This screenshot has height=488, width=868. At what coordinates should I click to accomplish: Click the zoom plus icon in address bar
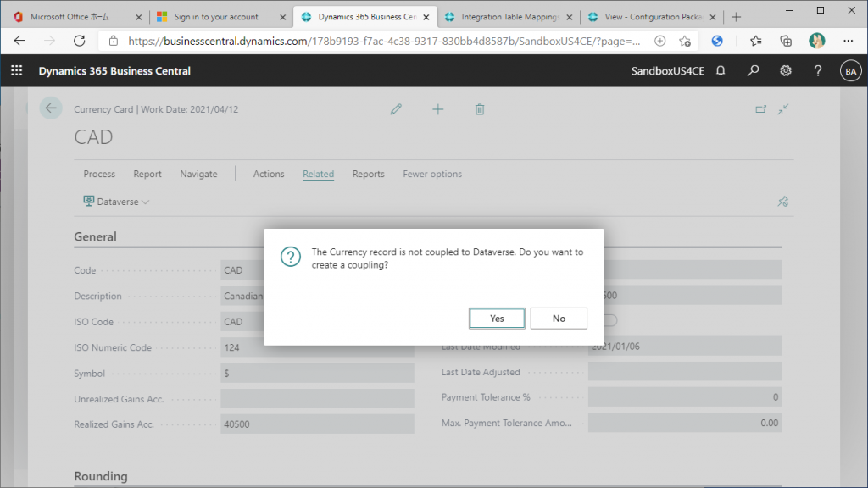[x=659, y=41]
